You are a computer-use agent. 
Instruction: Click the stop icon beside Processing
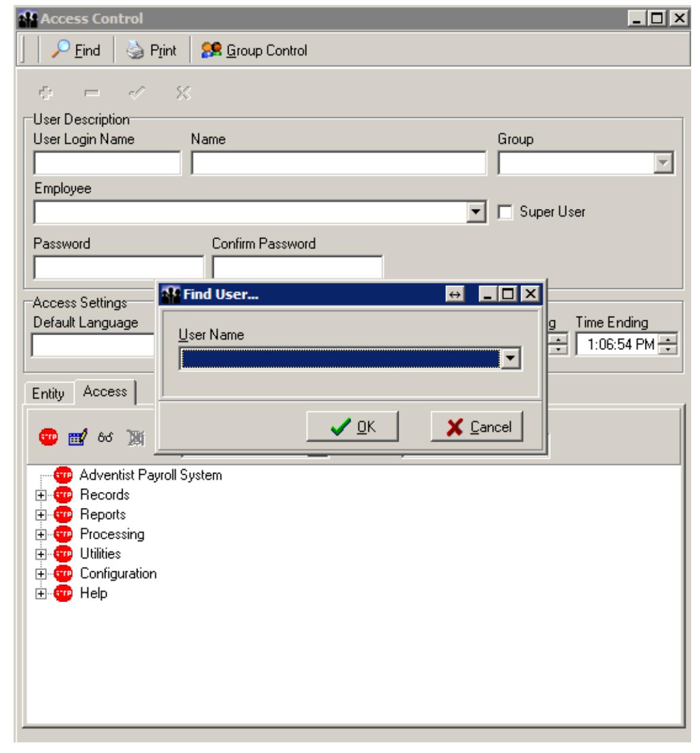[63, 534]
